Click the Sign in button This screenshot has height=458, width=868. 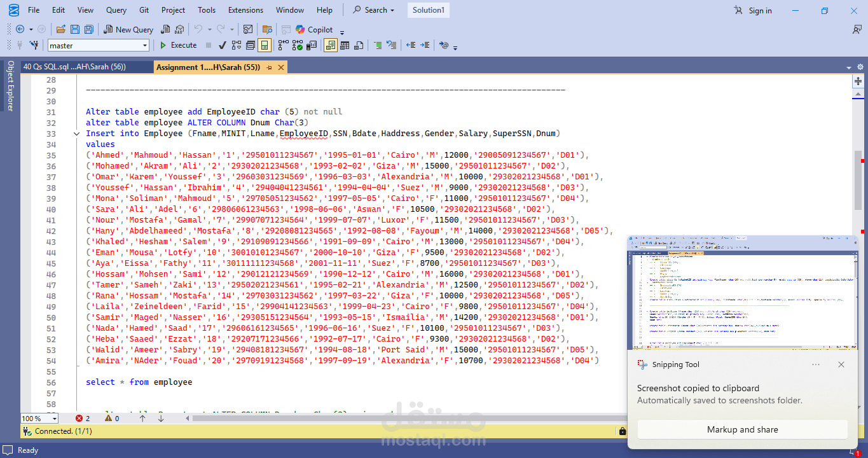pyautogui.click(x=753, y=10)
